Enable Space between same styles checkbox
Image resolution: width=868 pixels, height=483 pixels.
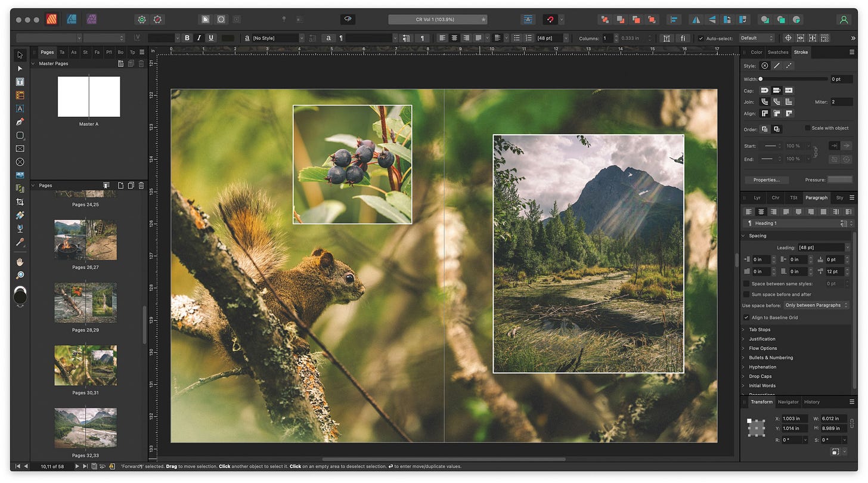[x=746, y=284]
